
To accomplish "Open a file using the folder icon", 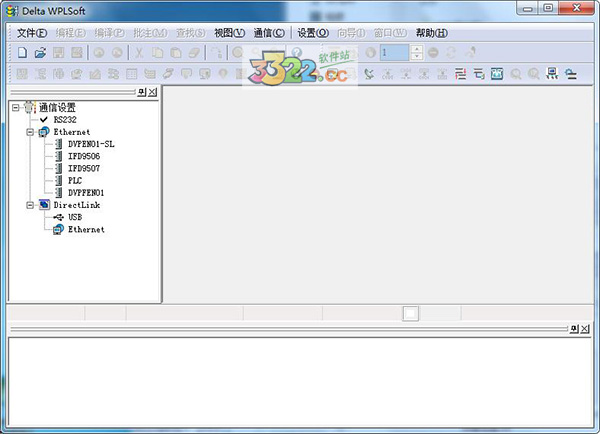I will [x=40, y=52].
